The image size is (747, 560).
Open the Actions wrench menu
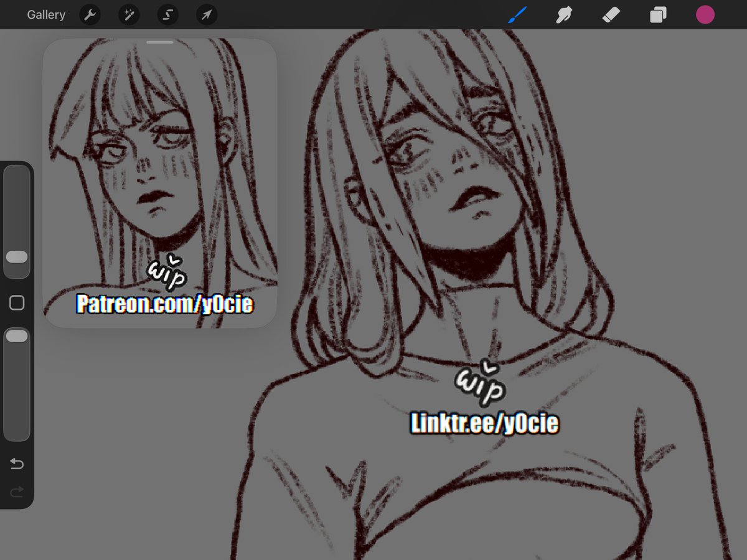90,15
